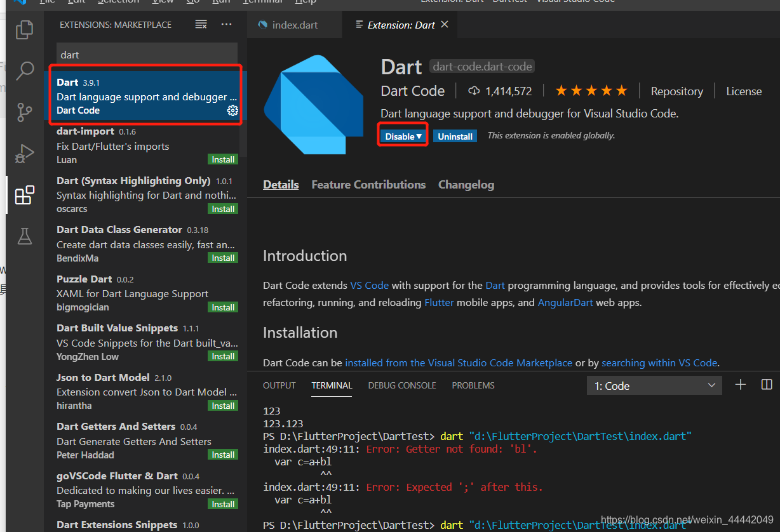
Task: Select the Puzzle Dart extension entry
Action: (145, 293)
